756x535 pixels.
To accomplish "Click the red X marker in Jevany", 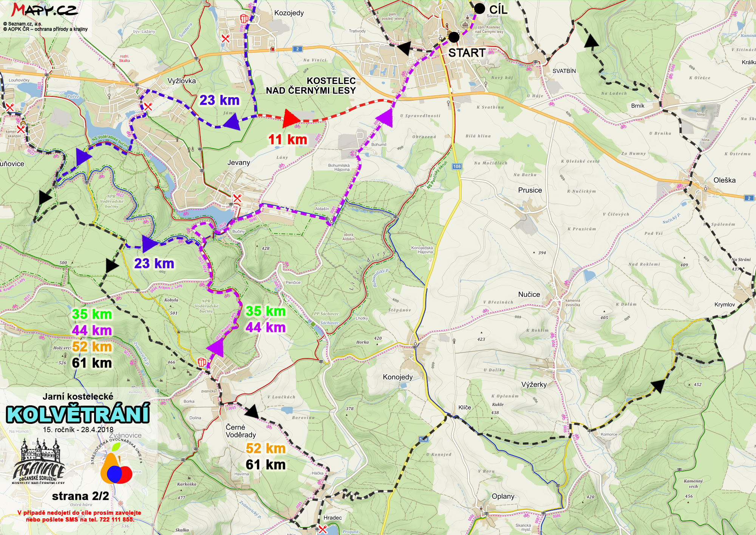I will coord(237,198).
